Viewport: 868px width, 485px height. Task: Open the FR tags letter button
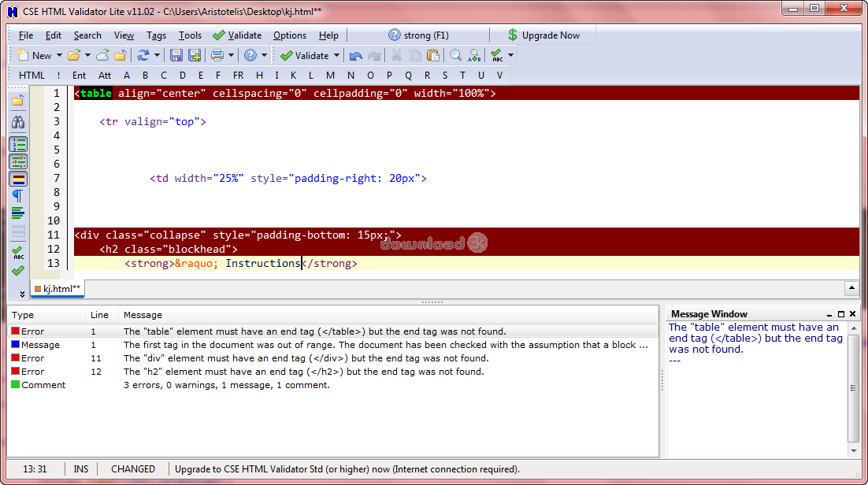(238, 76)
